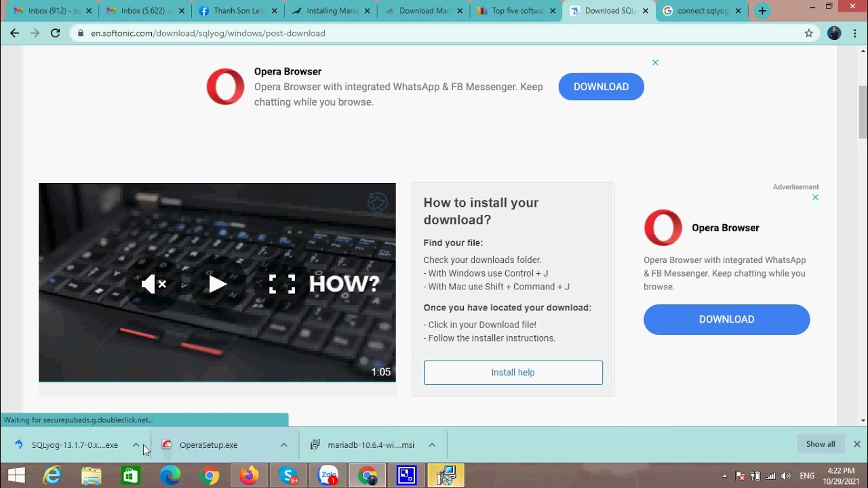The height and width of the screenshot is (488, 868).
Task: Click Opera logo in sidebar ad
Action: (663, 228)
